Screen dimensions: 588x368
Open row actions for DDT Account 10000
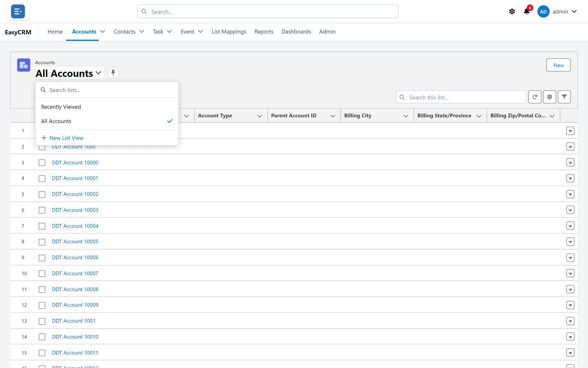570,163
